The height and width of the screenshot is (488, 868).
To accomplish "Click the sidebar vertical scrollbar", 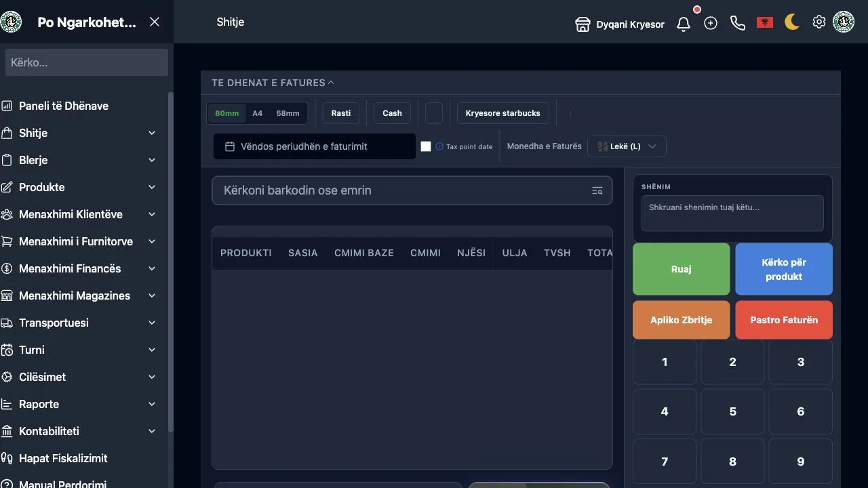I will [171, 262].
